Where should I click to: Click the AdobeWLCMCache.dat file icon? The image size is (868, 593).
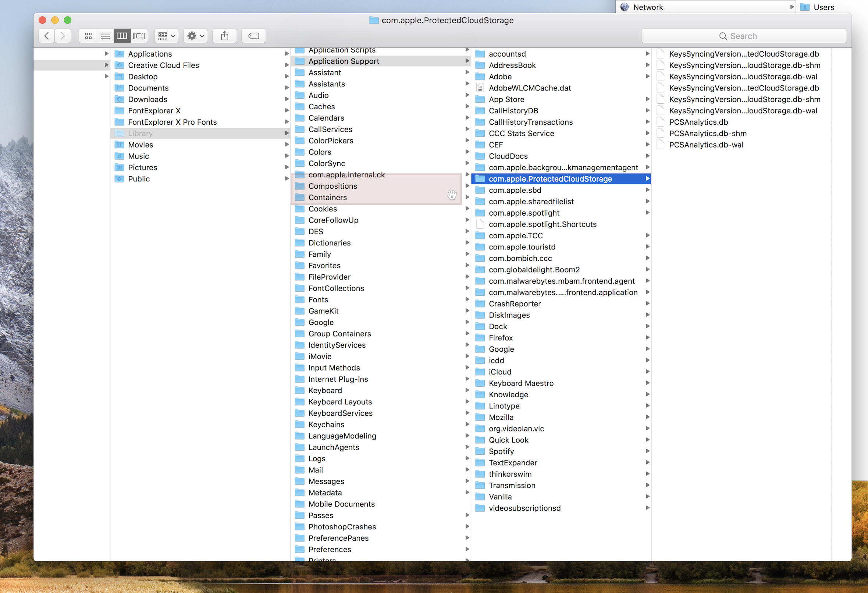point(480,88)
